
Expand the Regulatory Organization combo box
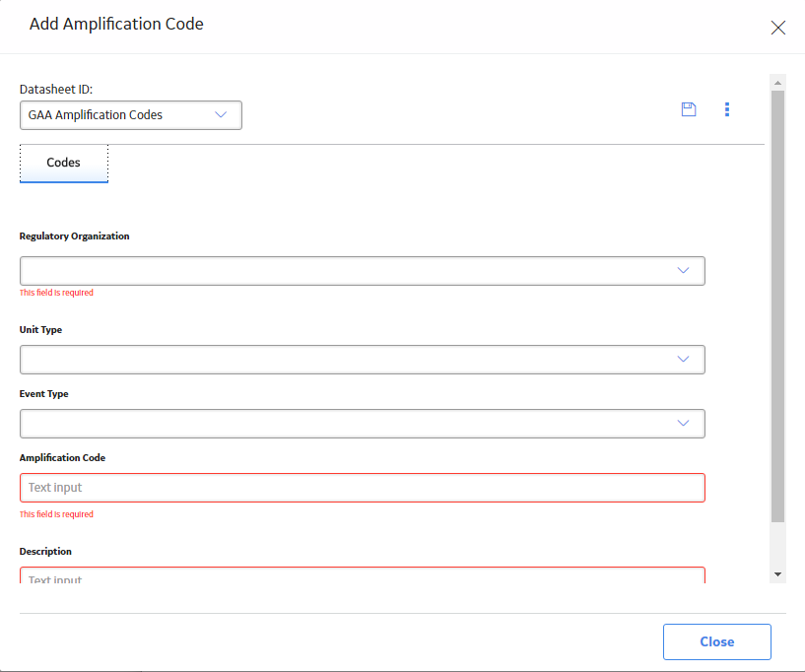pyautogui.click(x=363, y=271)
